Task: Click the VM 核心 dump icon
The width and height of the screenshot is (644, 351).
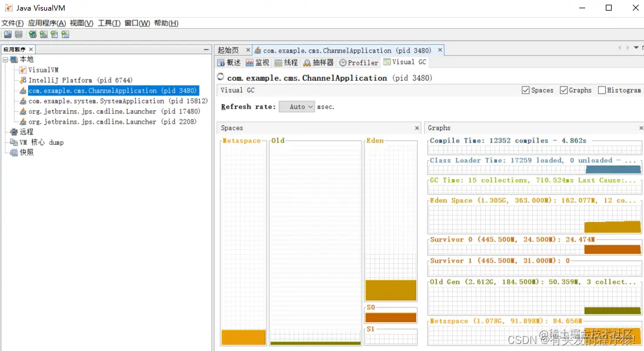Action: point(14,143)
